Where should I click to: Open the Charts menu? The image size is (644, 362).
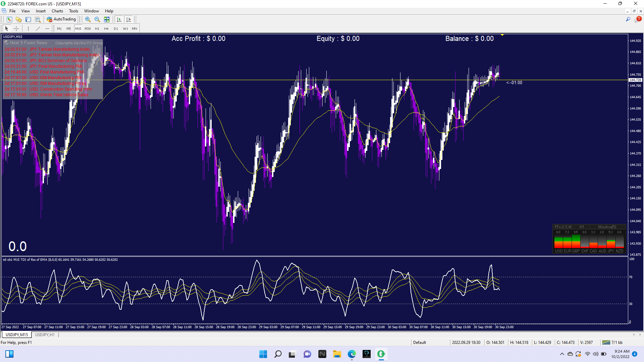point(57,11)
